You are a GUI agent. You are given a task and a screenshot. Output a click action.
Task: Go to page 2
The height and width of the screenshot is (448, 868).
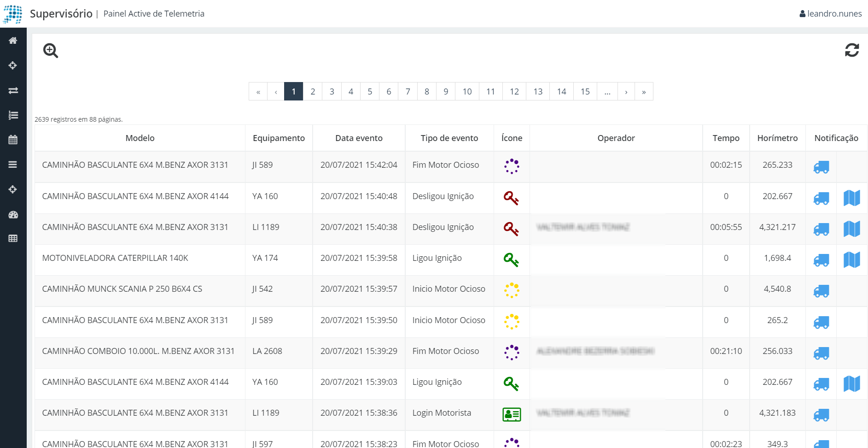(313, 92)
